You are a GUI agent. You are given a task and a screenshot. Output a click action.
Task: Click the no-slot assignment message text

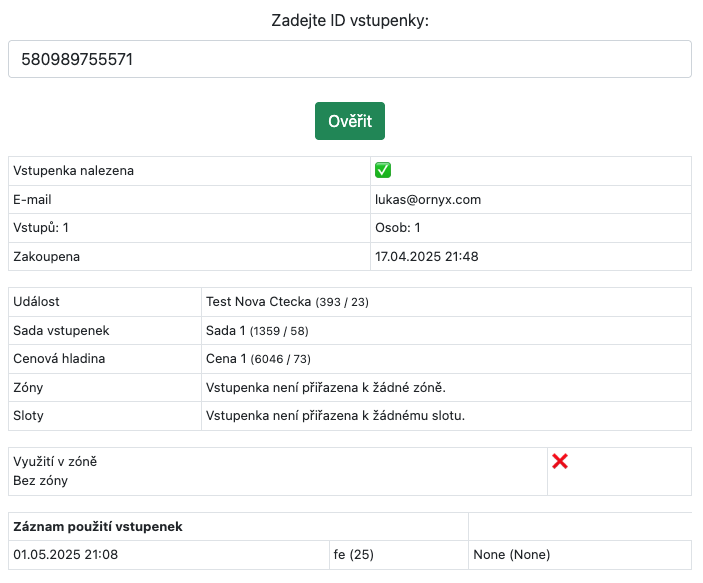335,415
